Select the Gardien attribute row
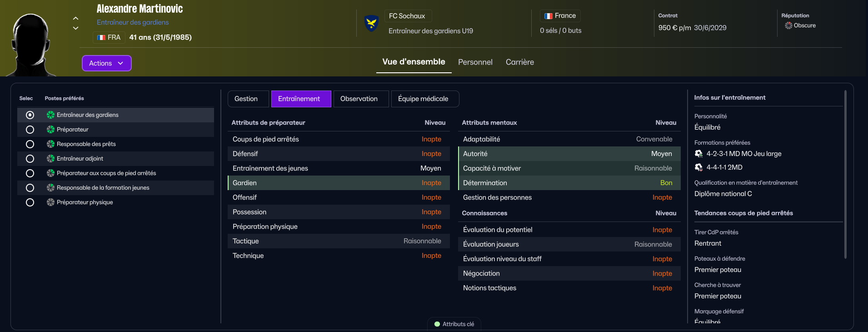This screenshot has width=868, height=332. click(338, 183)
